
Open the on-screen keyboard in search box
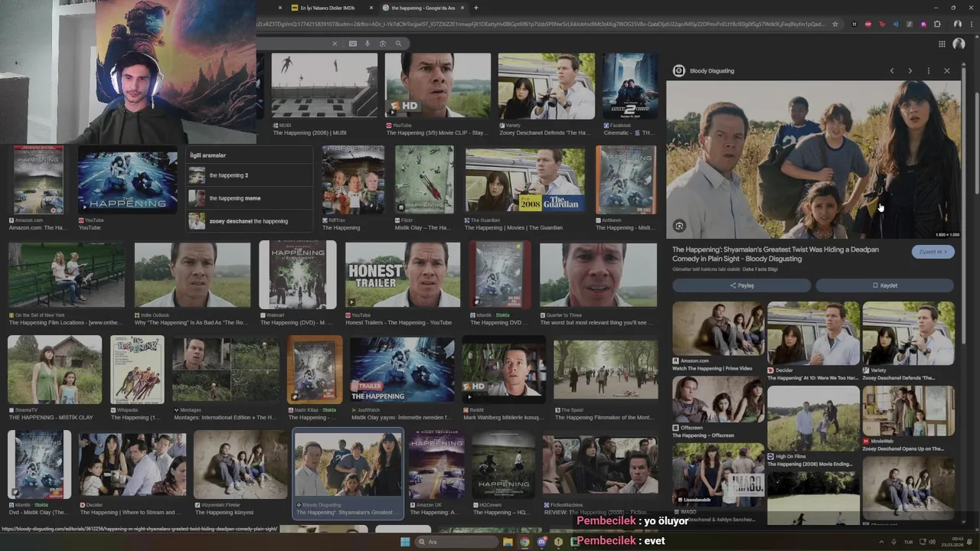coord(352,44)
